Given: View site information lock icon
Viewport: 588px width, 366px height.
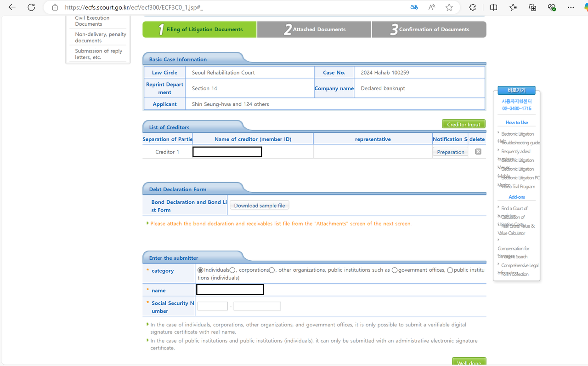Looking at the screenshot, I should pyautogui.click(x=55, y=7).
